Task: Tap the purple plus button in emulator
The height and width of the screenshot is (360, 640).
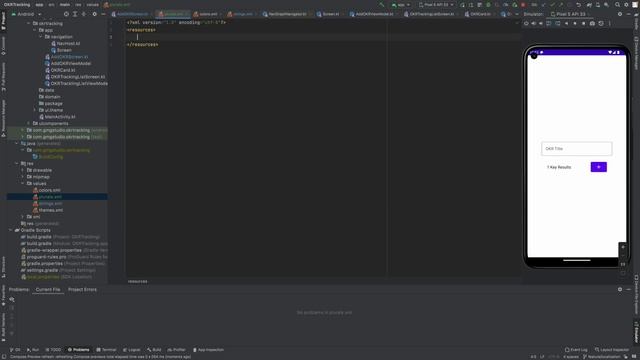Action: coord(598,167)
